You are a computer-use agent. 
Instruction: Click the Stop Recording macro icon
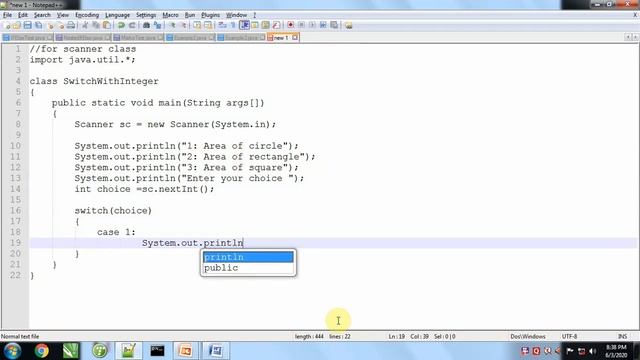point(302,25)
